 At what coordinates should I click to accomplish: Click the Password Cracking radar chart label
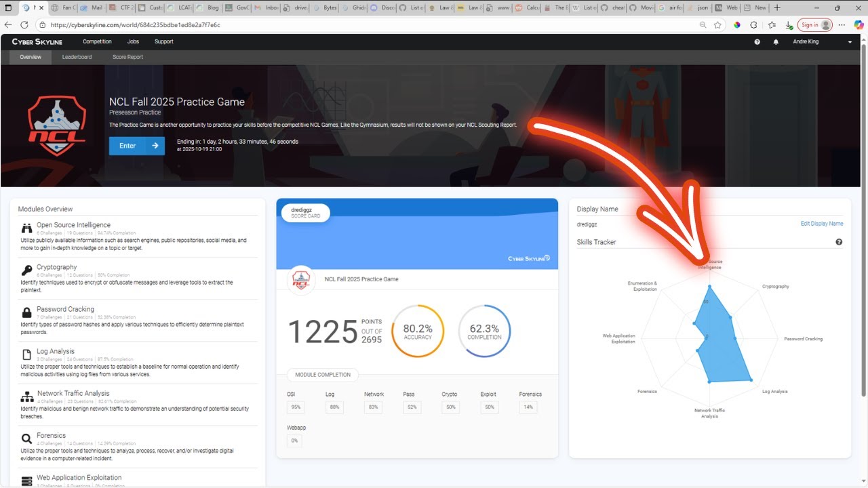[804, 339]
